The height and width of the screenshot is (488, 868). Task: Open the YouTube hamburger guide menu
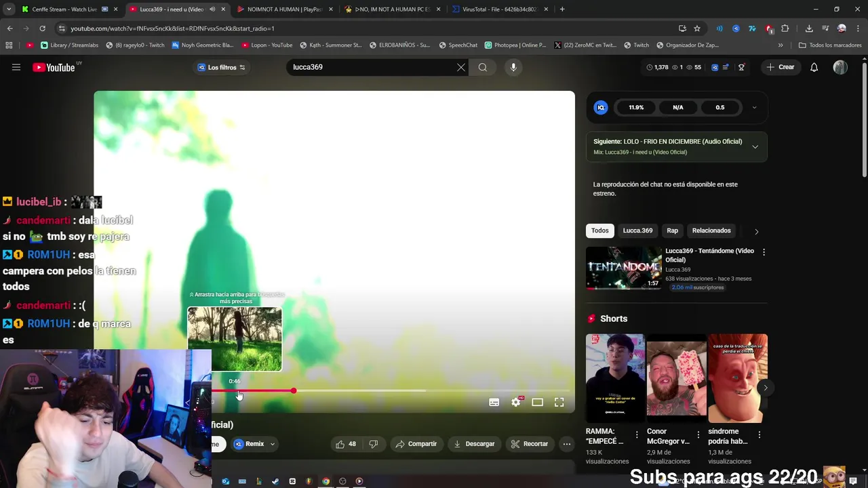coord(16,67)
